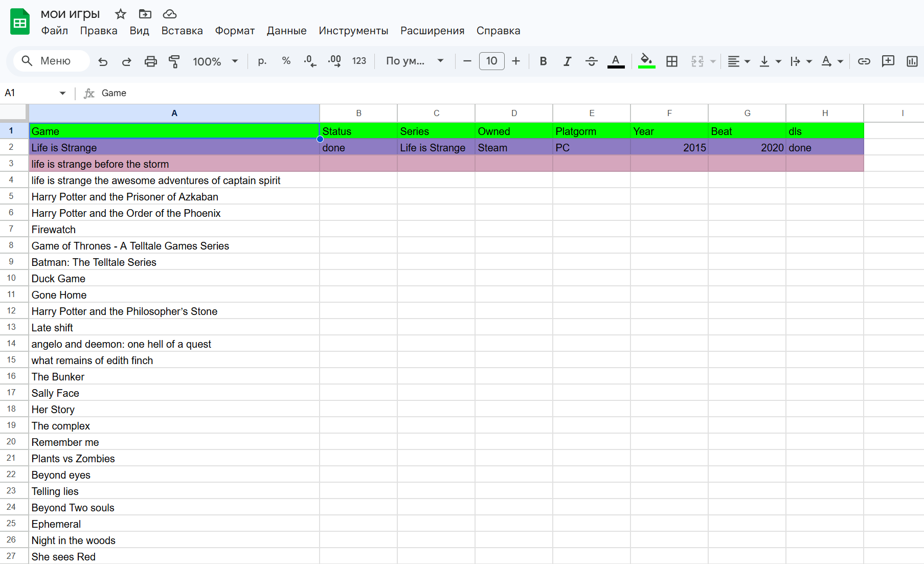Toggle strikethrough formatting
924x564 pixels.
pos(591,61)
